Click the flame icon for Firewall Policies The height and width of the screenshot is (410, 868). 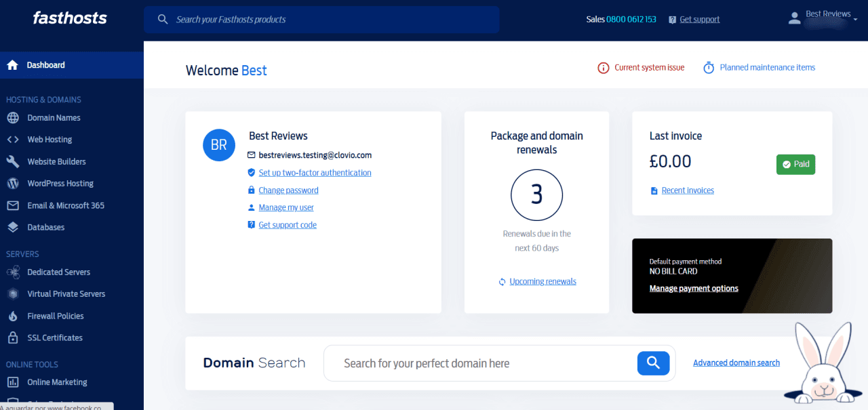click(12, 316)
